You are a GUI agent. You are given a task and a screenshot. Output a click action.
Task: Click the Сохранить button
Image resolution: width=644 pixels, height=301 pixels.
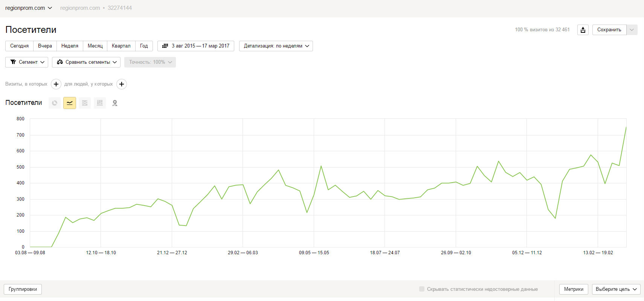tap(609, 30)
